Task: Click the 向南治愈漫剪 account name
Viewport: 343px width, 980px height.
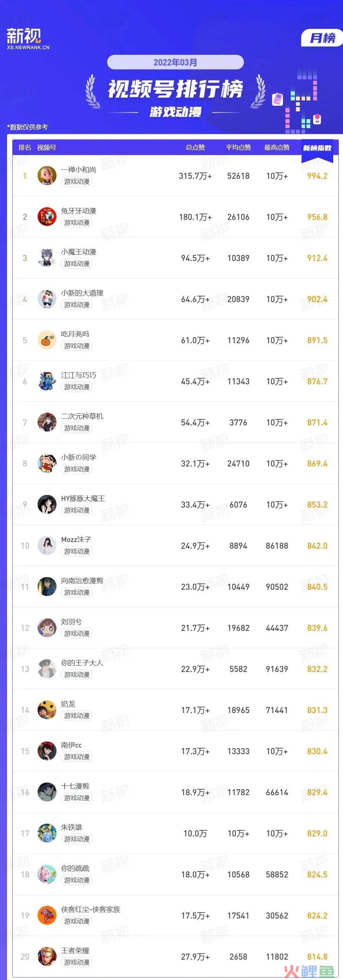Action: (82, 581)
